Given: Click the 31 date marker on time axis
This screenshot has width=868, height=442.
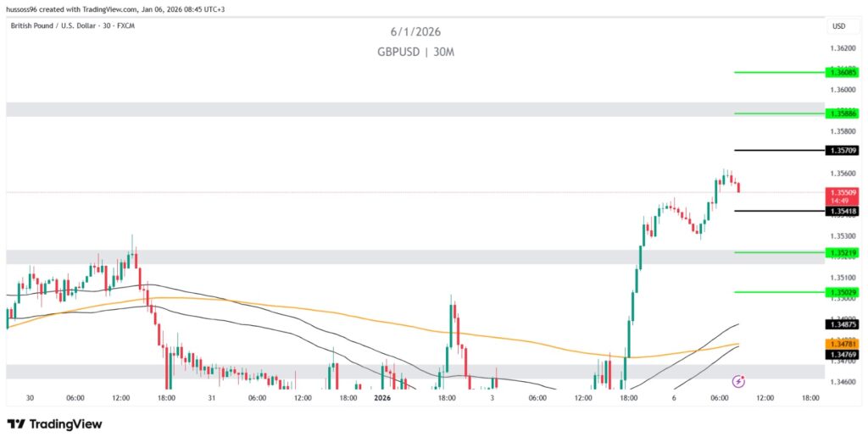Looking at the screenshot, I should pos(211,397).
